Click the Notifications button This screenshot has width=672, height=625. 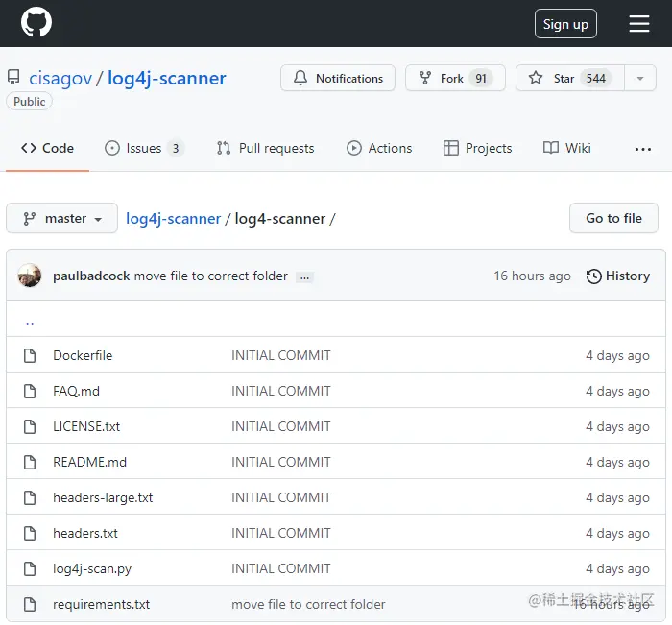pyautogui.click(x=338, y=78)
